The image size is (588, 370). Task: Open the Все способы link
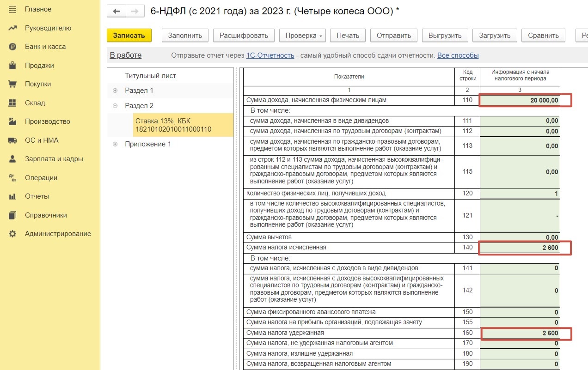[458, 55]
